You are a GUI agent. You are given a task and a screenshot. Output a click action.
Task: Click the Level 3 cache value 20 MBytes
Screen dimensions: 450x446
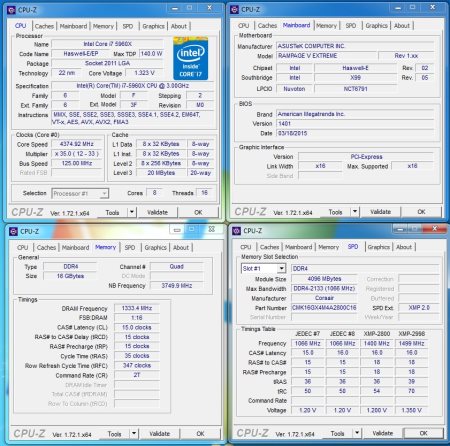coord(161,173)
